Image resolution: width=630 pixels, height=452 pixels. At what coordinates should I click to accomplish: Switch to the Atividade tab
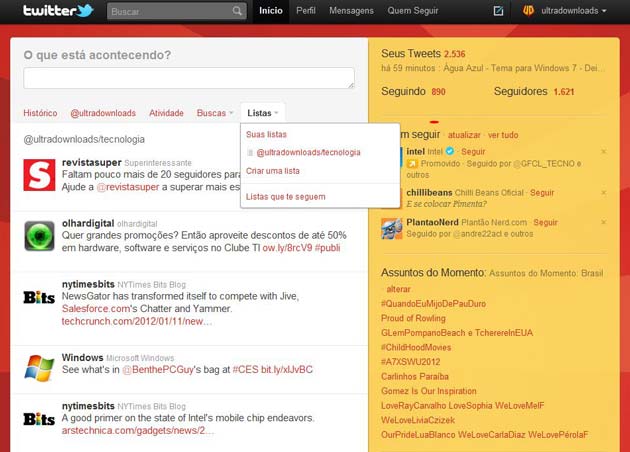pos(166,113)
